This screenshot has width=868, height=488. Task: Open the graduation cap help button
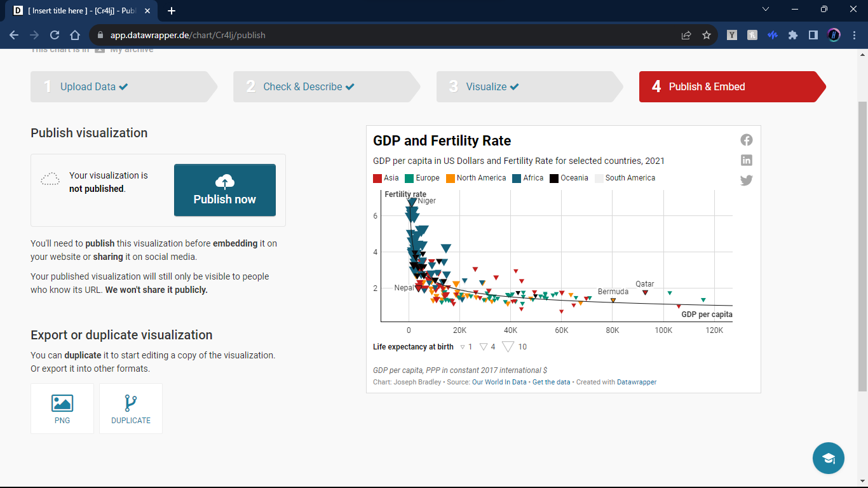(828, 458)
